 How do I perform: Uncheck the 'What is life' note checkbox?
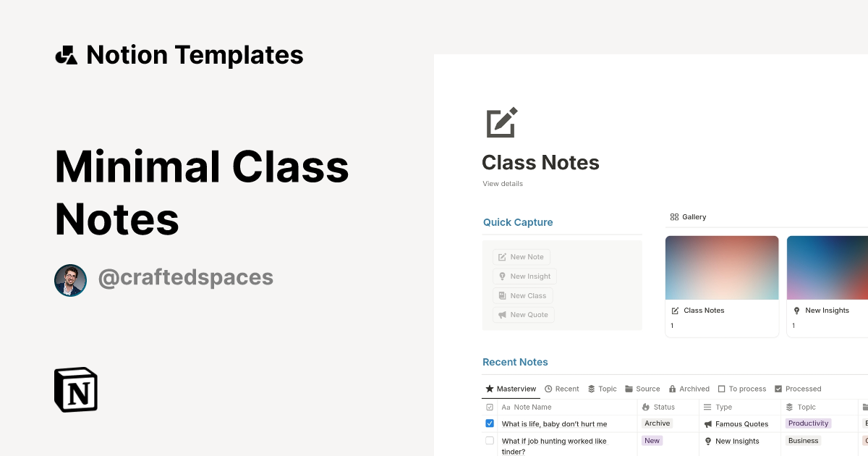coord(490,423)
